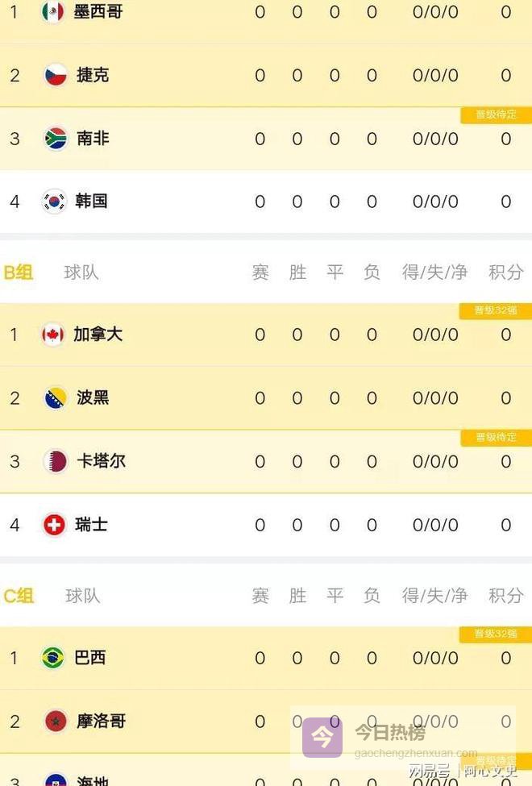Click the Mexico flag icon
532x786 pixels.
[53, 12]
